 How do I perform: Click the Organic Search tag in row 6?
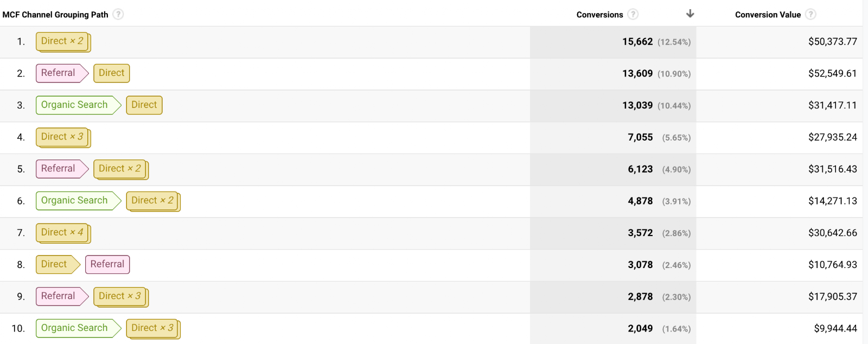pos(78,201)
